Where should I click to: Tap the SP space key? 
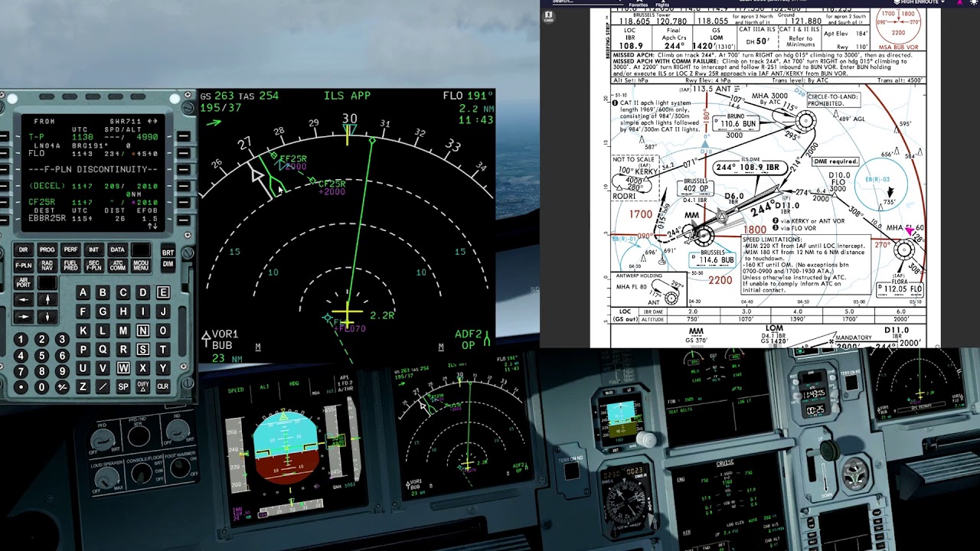[122, 386]
